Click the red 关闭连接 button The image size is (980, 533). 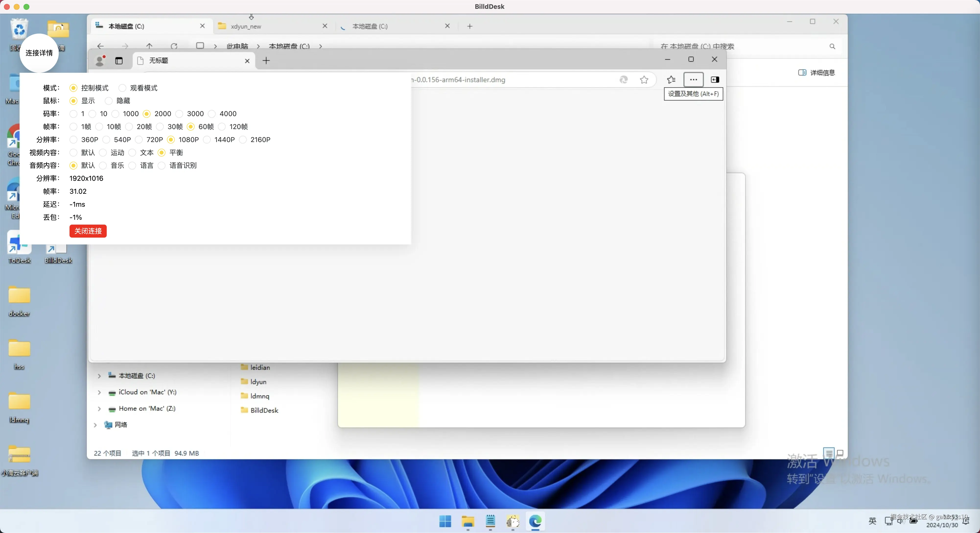click(88, 231)
